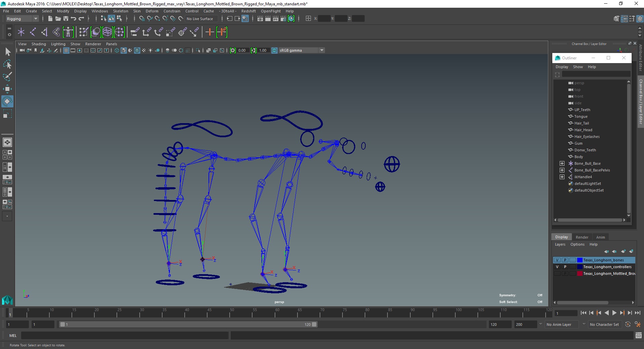Viewport: 644px width, 349px height.
Task: Open the Script Editor icon
Action: point(638,335)
